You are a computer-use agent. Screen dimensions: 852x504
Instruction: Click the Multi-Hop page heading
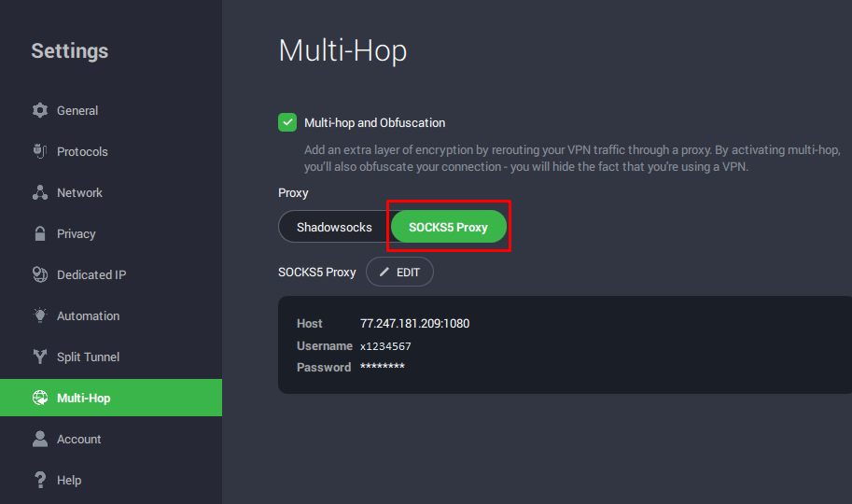point(342,50)
